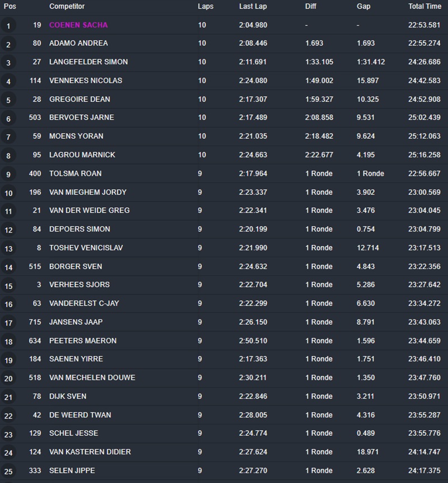Click the position 25 circle badge
The image size is (448, 483).
pyautogui.click(x=8, y=472)
